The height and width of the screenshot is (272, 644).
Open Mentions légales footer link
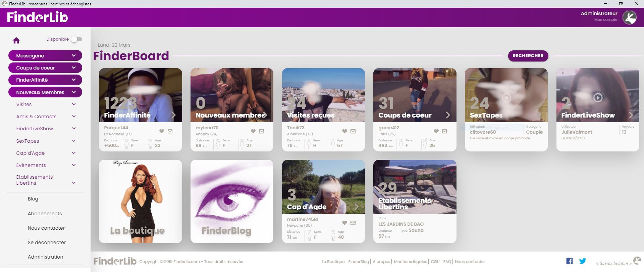tap(411, 262)
